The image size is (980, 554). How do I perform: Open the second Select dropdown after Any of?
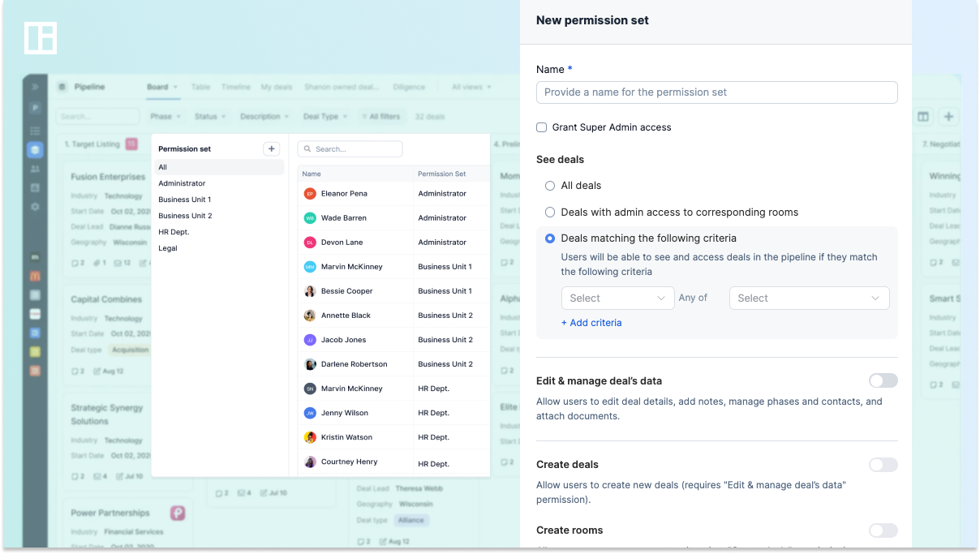(810, 298)
